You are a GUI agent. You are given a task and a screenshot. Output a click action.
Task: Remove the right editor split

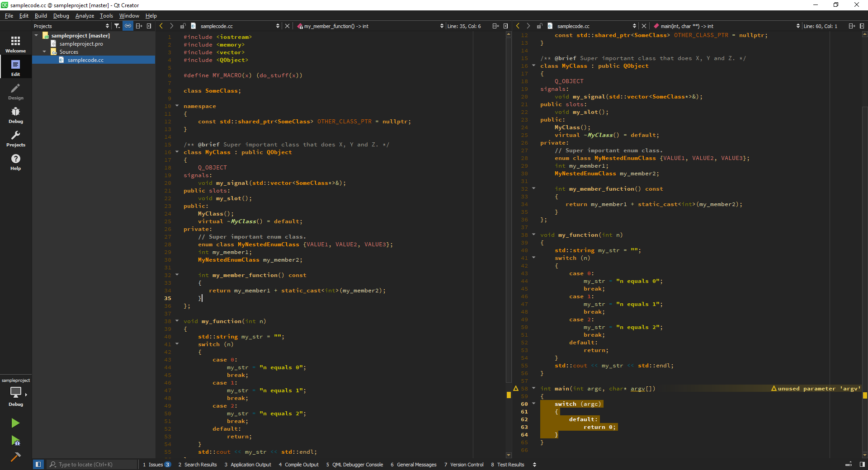(x=862, y=26)
